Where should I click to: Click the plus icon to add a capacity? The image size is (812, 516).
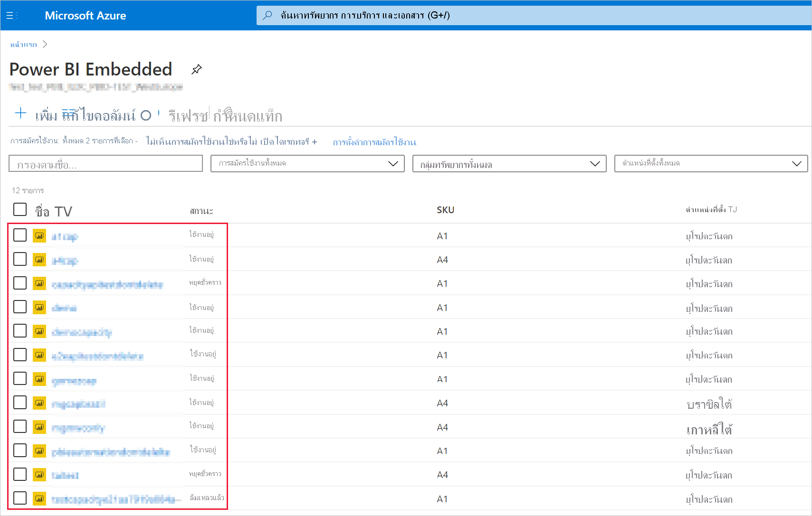click(x=20, y=113)
